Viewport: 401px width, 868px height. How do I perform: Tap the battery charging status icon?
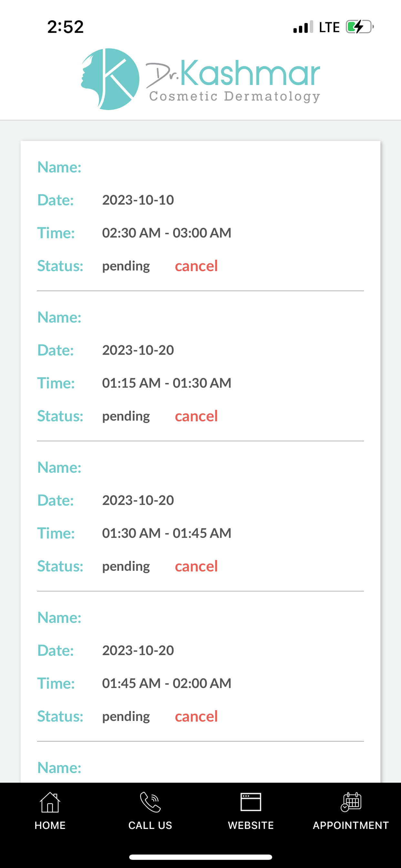point(360,27)
